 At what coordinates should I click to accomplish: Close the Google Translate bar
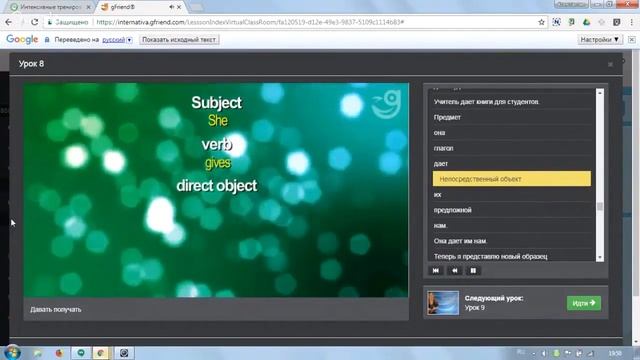click(x=631, y=40)
